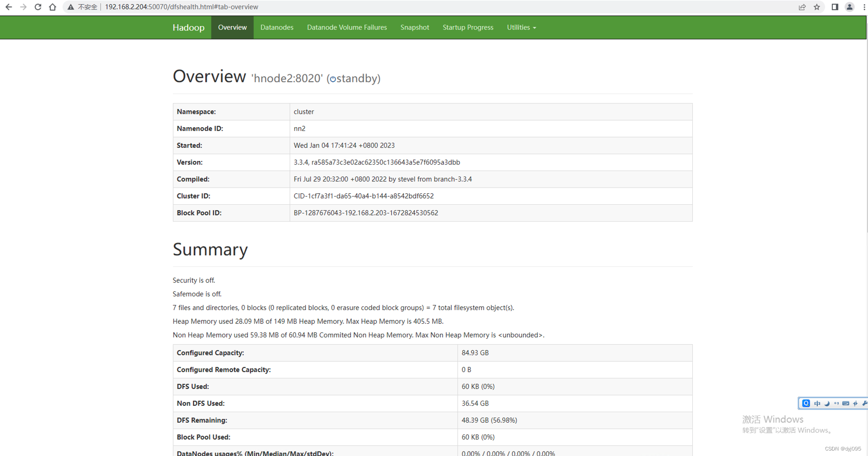Click the Block Pool ID value BP-1287676043

coord(366,213)
